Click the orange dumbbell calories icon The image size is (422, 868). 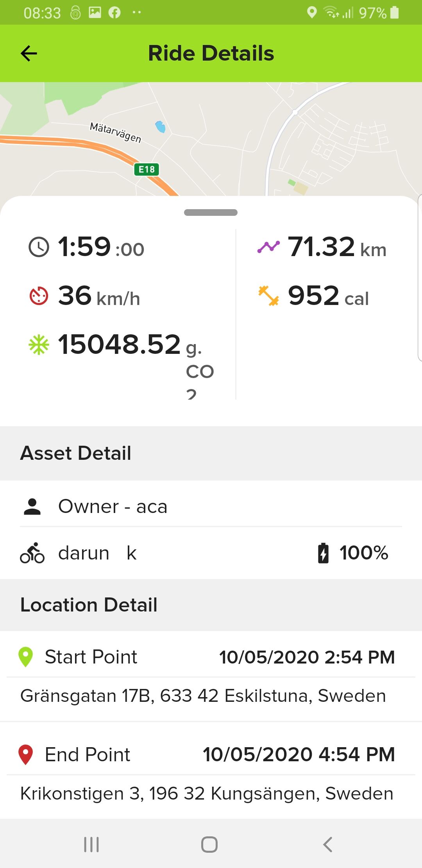click(x=269, y=296)
